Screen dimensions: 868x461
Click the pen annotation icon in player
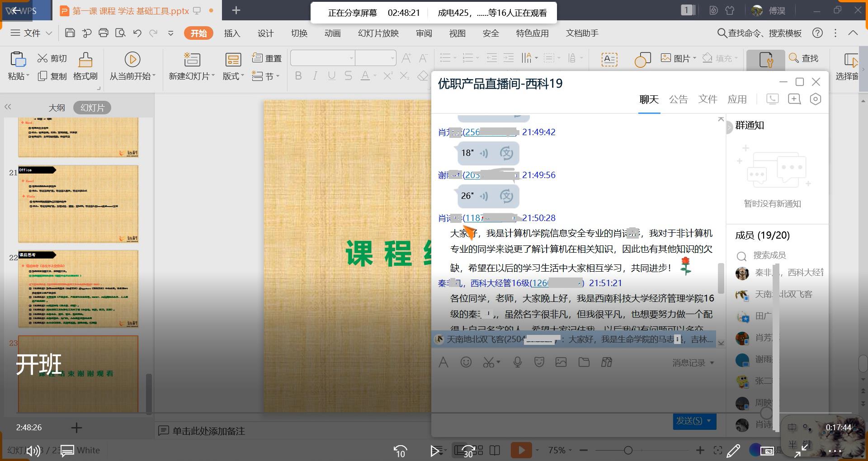pos(733,450)
